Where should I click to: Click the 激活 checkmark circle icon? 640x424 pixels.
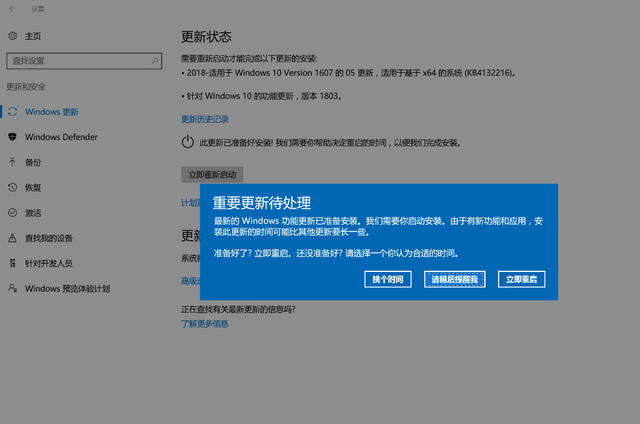pyautogui.click(x=13, y=213)
